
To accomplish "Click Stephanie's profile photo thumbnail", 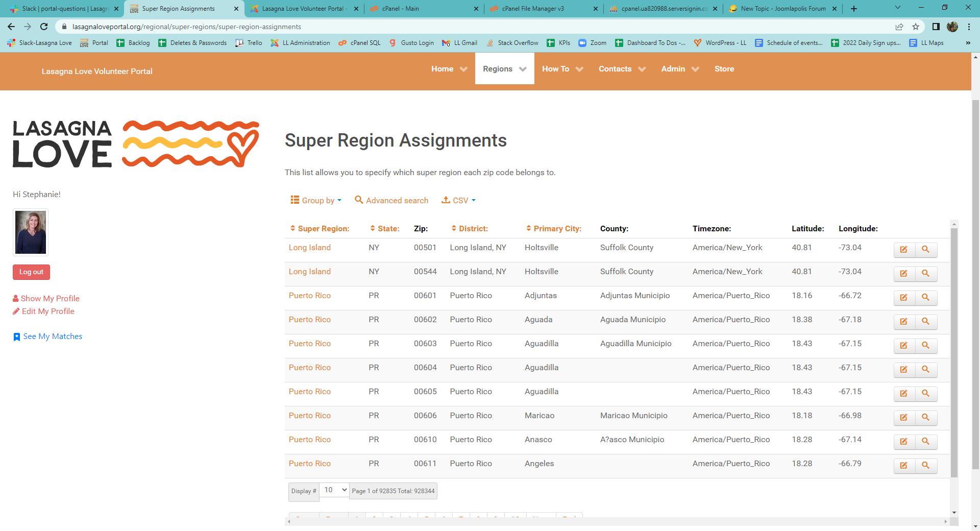I will (31, 232).
